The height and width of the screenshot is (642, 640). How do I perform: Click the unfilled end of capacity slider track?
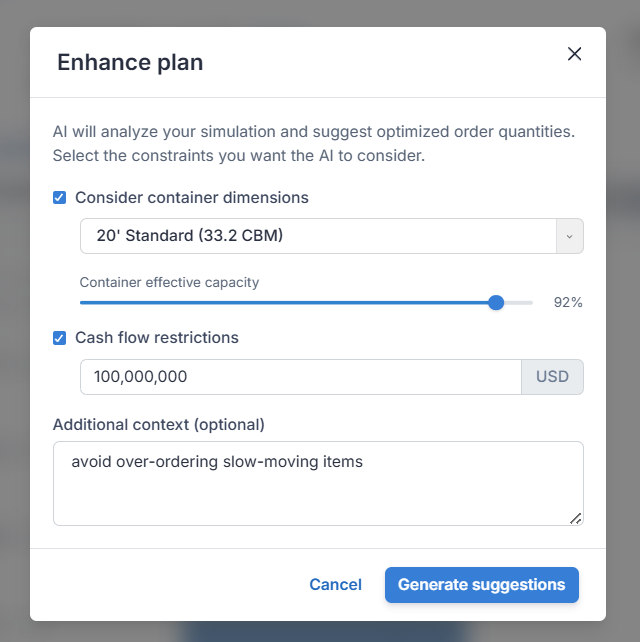[x=518, y=303]
